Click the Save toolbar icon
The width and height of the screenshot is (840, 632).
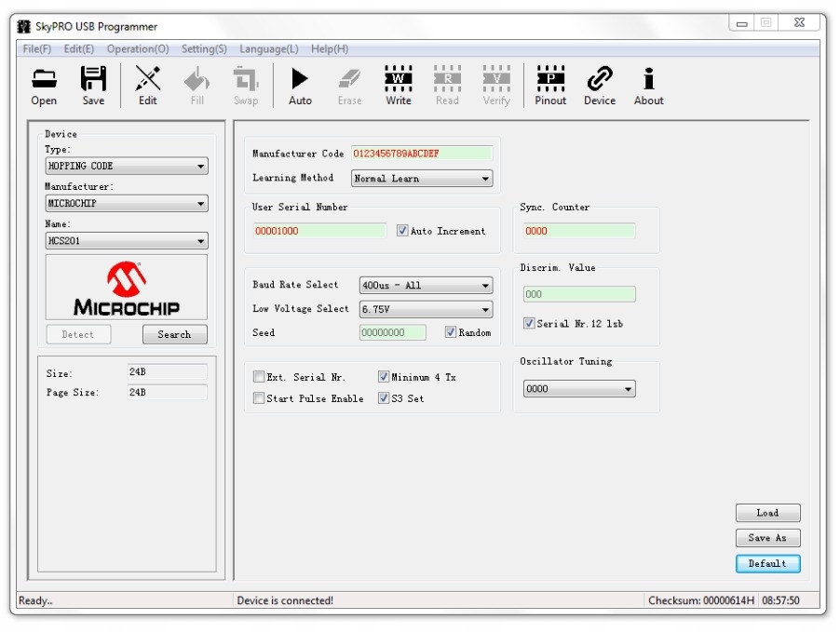[x=93, y=84]
